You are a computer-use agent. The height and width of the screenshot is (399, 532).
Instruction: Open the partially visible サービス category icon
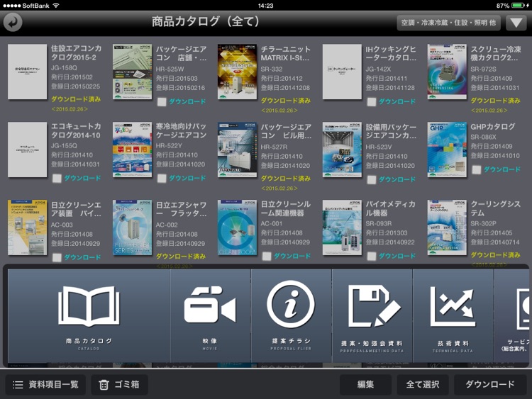click(x=515, y=315)
